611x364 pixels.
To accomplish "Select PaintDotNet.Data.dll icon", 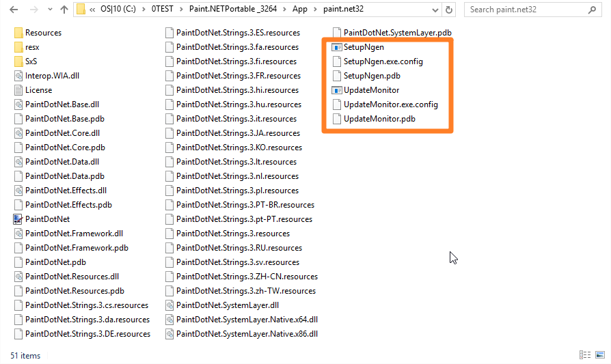I will 18,162.
